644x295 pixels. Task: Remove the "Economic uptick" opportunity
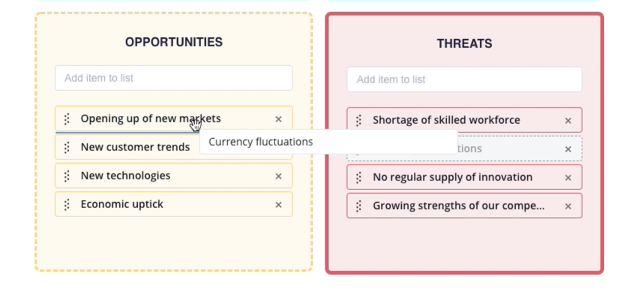pos(278,205)
